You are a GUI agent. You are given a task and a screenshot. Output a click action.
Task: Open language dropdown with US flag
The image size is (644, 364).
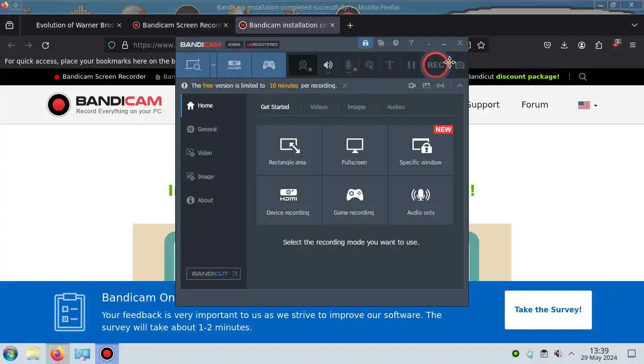point(588,105)
